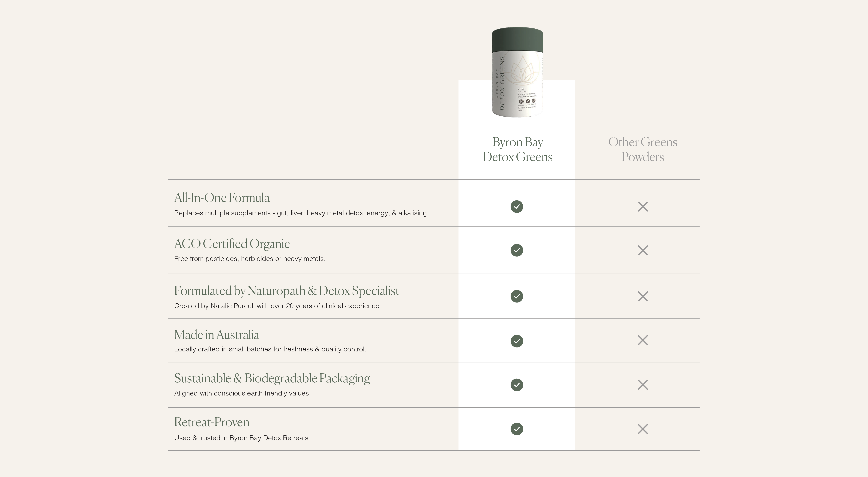Click the Other Greens Powders column heading
868x477 pixels.
click(x=643, y=149)
